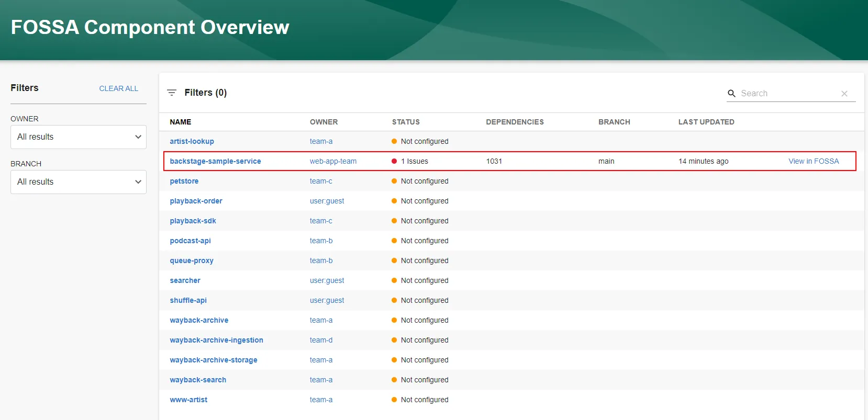The image size is (868, 420).
Task: Click team-c owner of petstore
Action: point(321,181)
